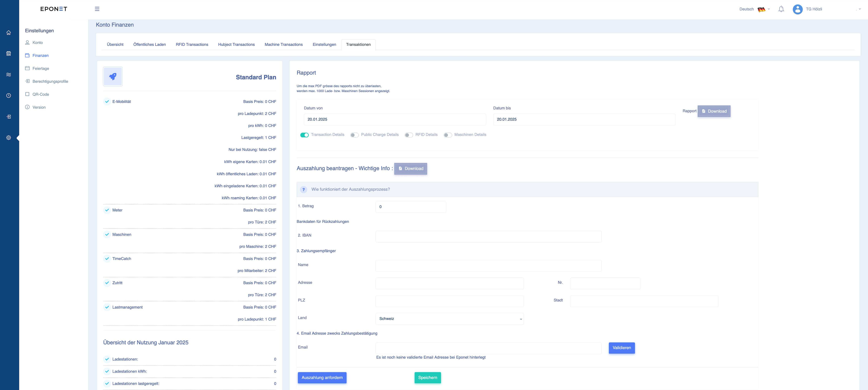Enable the Public Charge Details toggle

354,135
